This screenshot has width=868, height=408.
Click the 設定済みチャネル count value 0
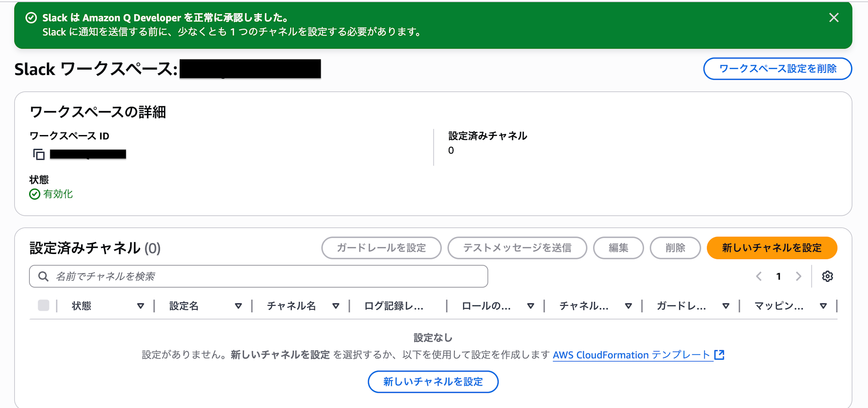[x=451, y=150]
